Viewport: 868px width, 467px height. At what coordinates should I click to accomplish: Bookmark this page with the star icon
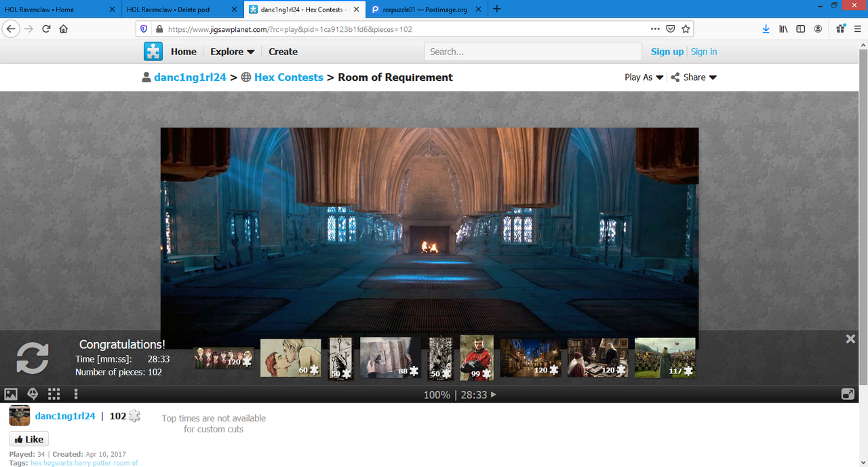tap(686, 29)
